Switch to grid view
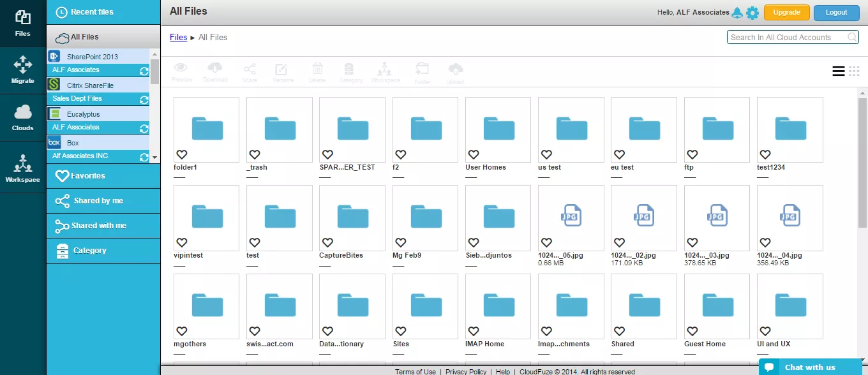Viewport: 868px width, 375px height. (x=854, y=71)
